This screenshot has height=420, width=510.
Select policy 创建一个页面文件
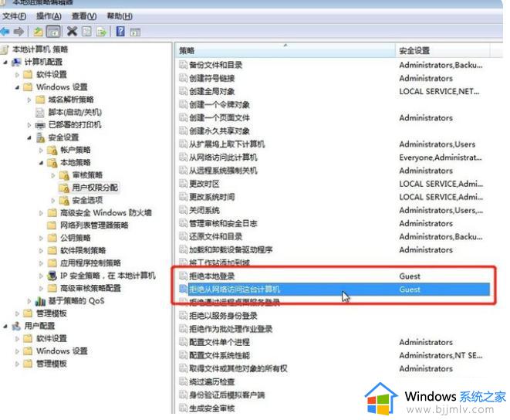tap(220, 117)
